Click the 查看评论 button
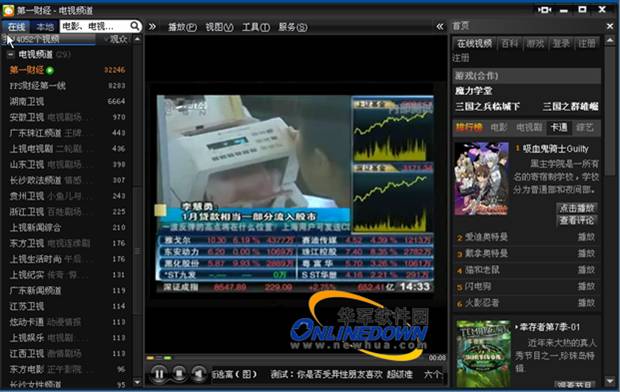This screenshot has width=620, height=392. [577, 220]
